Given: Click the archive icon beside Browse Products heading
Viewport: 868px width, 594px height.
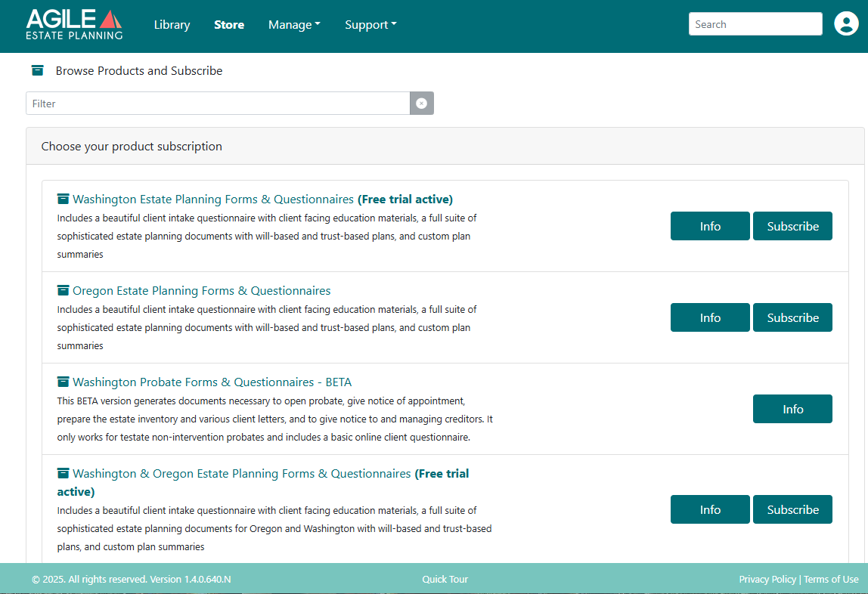Looking at the screenshot, I should tap(38, 71).
